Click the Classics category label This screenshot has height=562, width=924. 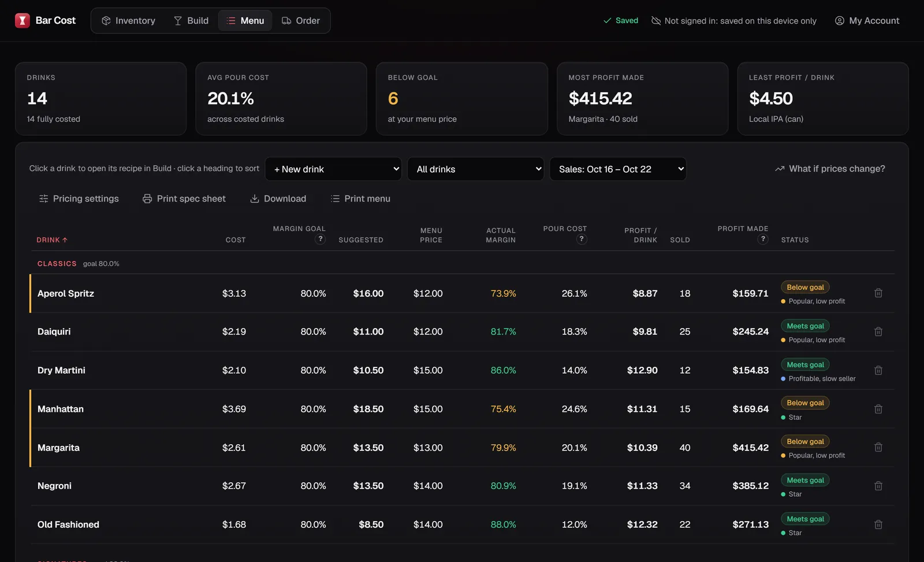pyautogui.click(x=57, y=263)
